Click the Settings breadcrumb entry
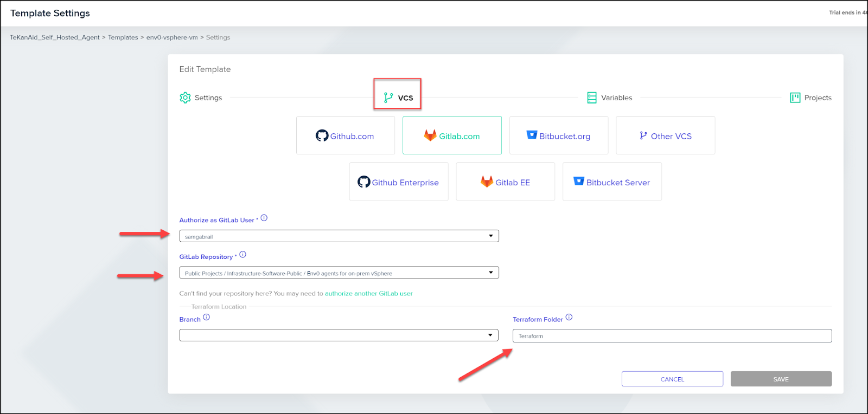 coord(218,37)
